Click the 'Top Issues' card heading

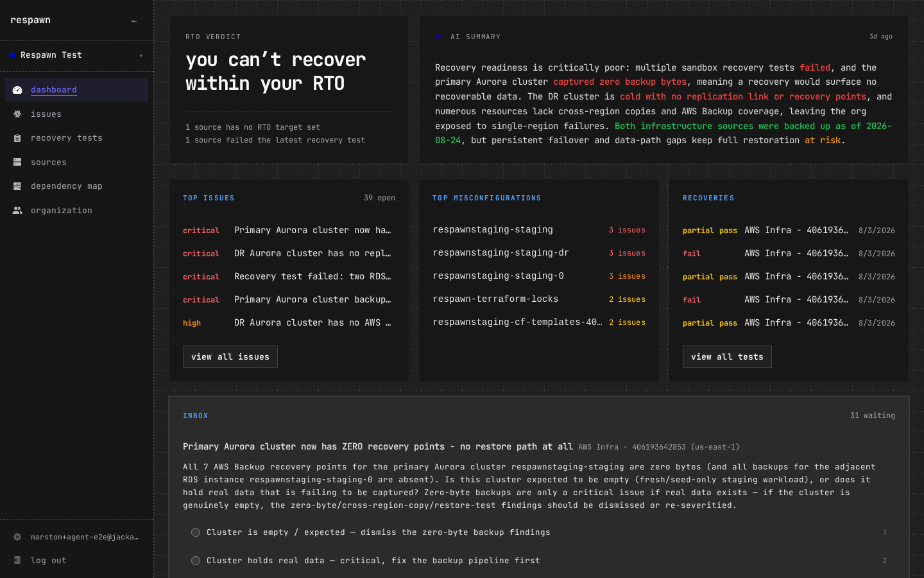(209, 198)
